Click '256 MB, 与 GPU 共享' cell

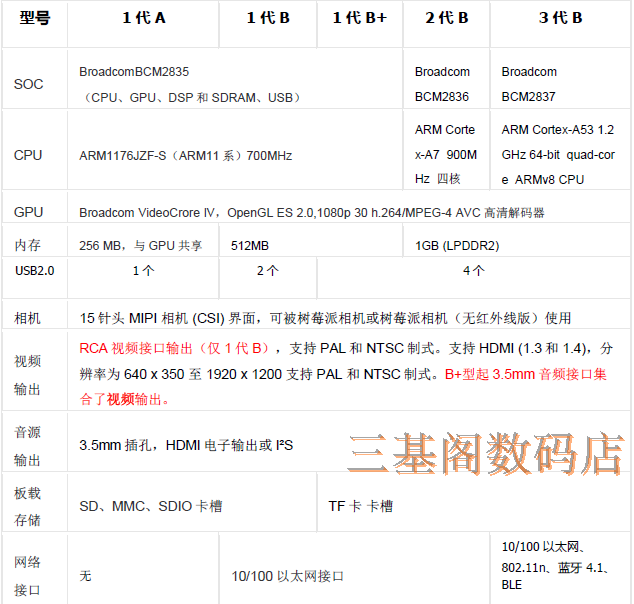point(141,245)
